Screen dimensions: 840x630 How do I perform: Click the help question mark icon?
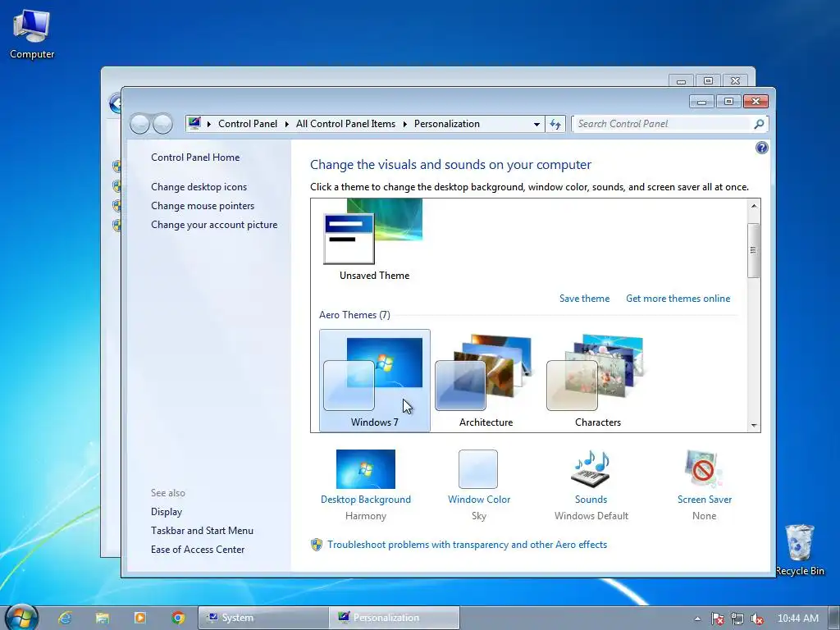(761, 148)
